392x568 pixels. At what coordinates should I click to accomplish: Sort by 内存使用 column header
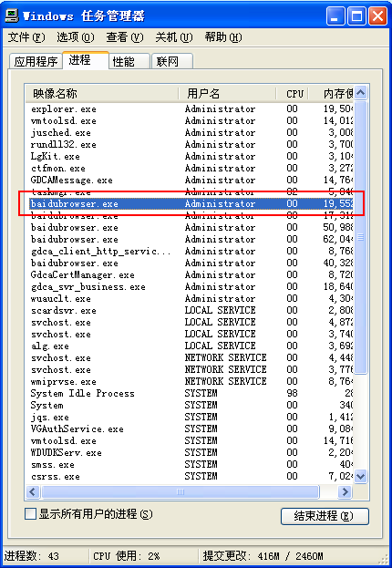tap(331, 94)
